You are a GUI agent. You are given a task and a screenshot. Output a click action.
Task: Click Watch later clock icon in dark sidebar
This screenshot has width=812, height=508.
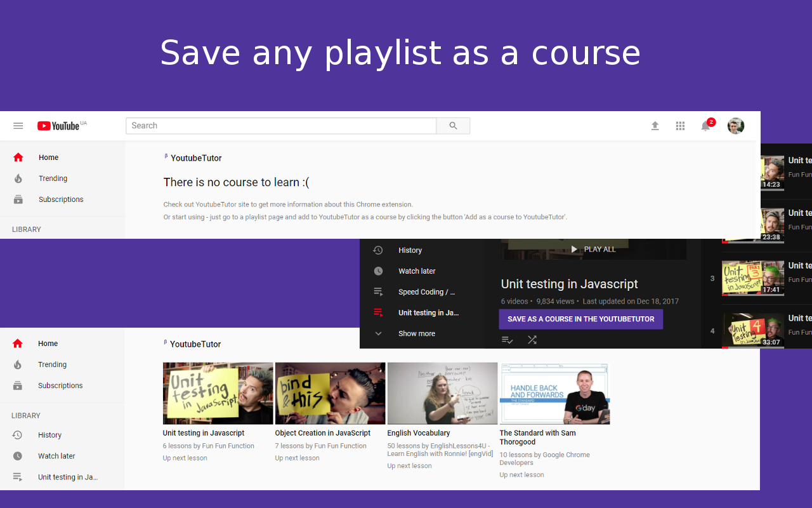pyautogui.click(x=378, y=271)
